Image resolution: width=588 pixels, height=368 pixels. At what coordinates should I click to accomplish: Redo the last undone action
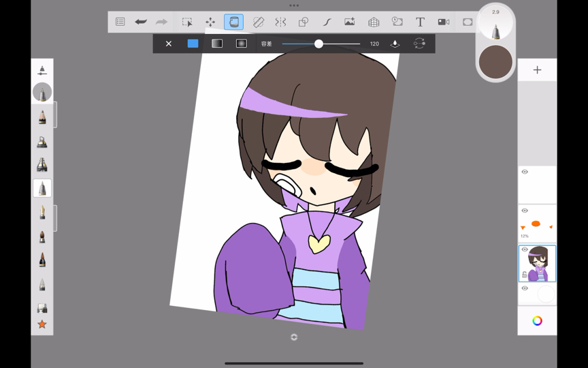click(x=161, y=22)
